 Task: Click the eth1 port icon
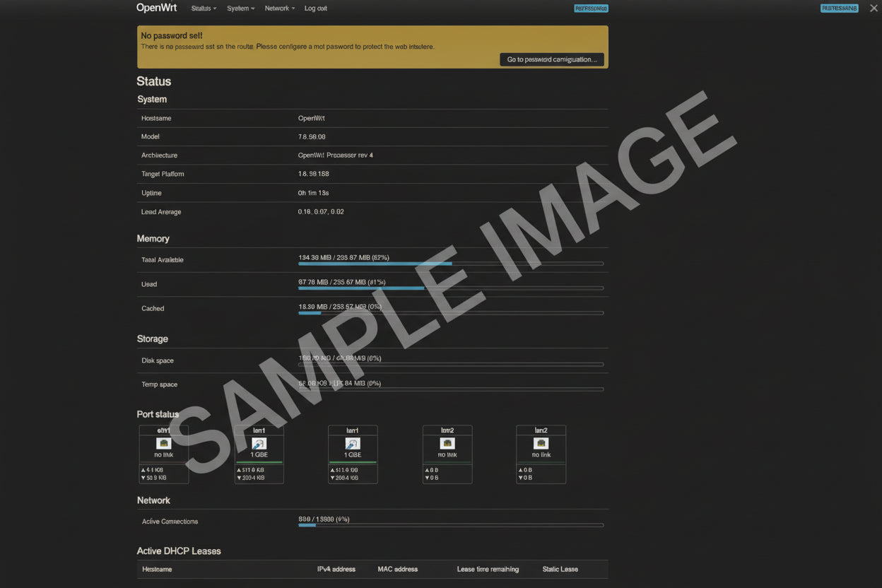(164, 443)
